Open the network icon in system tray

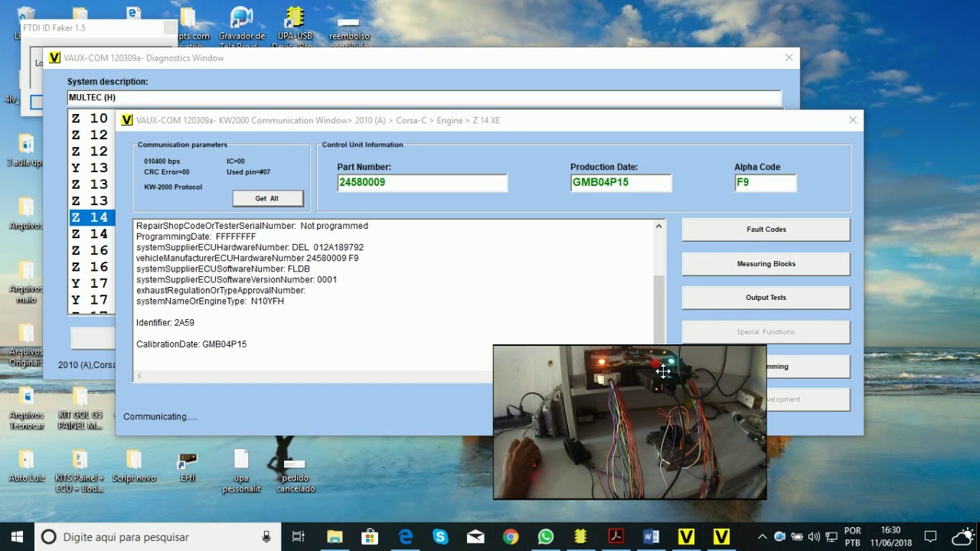pyautogui.click(x=831, y=536)
